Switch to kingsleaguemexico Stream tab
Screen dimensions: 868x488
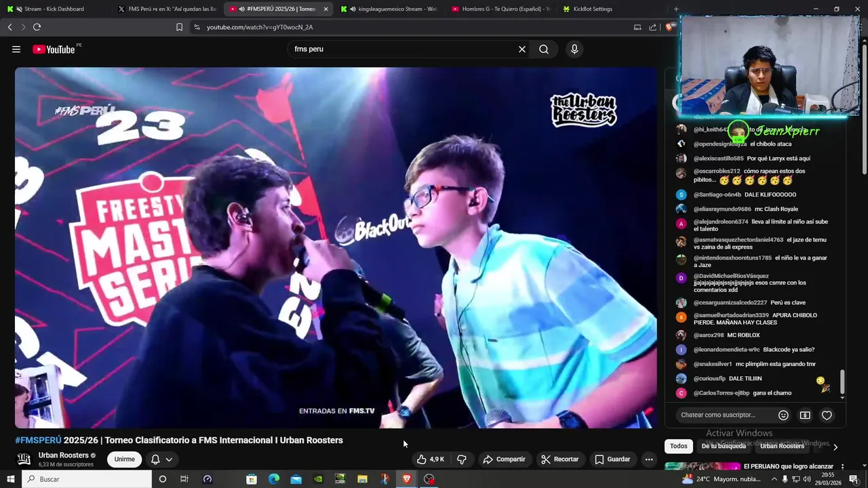[389, 9]
